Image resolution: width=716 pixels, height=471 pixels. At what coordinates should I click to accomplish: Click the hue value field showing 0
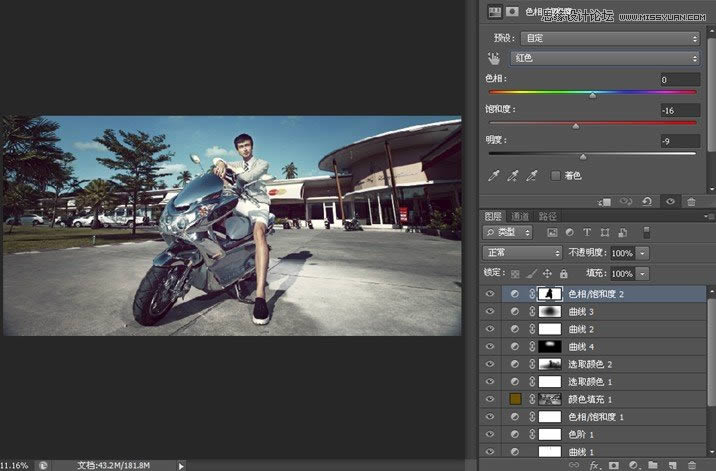click(x=680, y=79)
